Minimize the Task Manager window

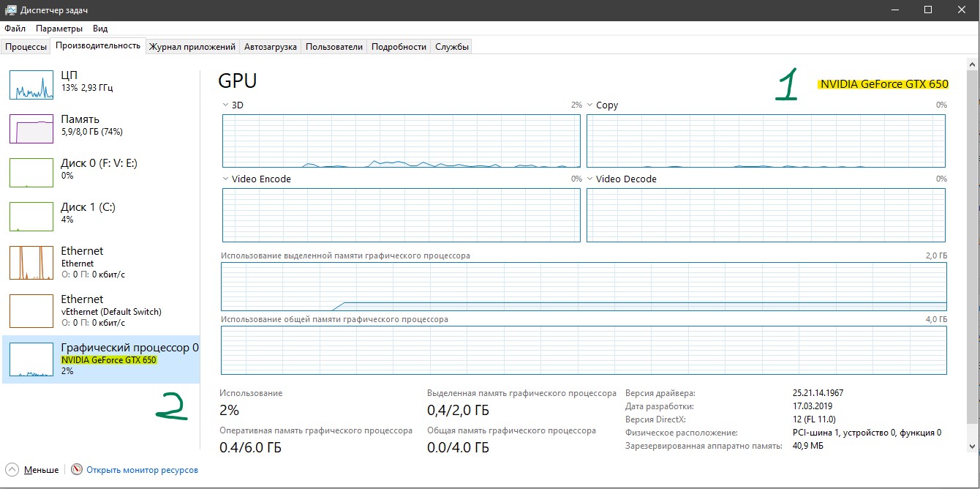894,10
